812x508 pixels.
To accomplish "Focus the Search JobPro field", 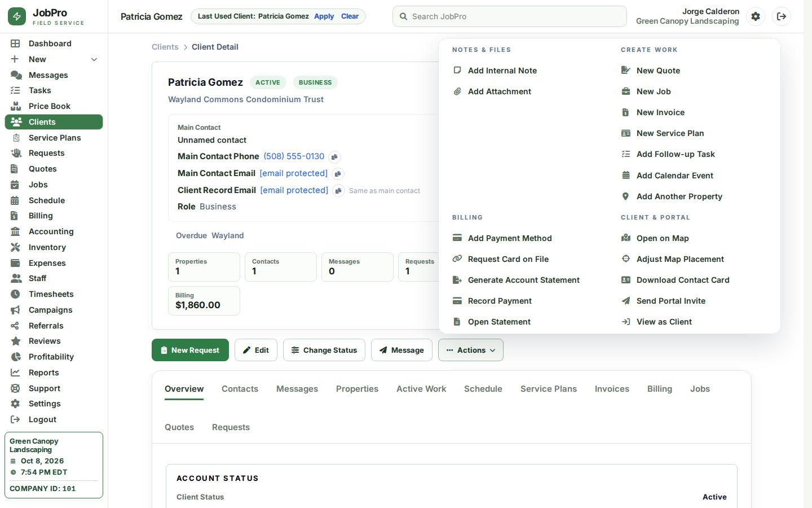I will pos(510,16).
